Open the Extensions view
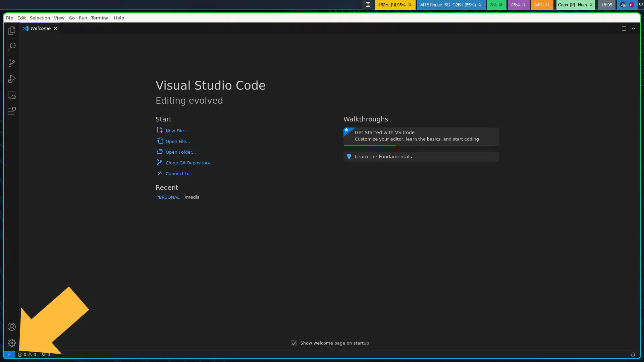 (x=12, y=111)
